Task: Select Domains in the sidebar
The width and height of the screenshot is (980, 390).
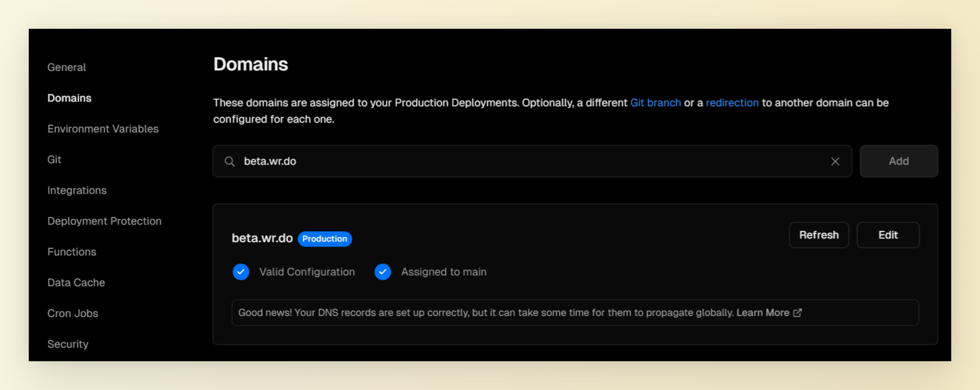Action: (x=69, y=98)
